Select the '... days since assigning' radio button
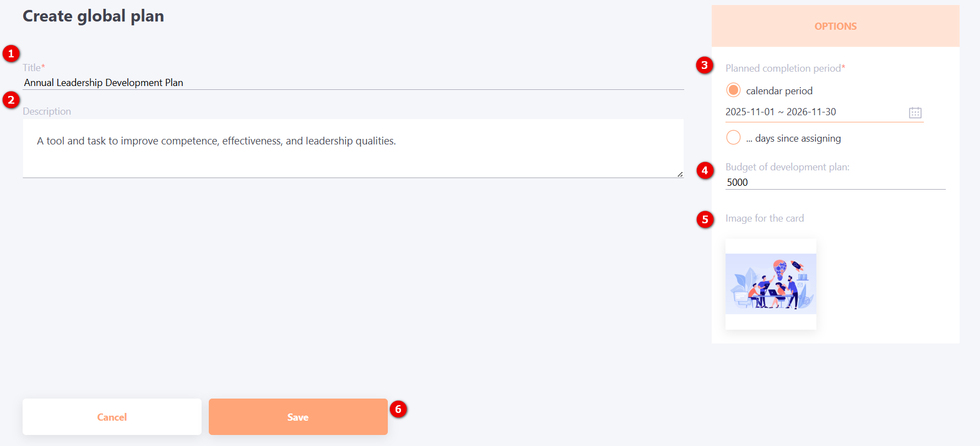 click(733, 137)
